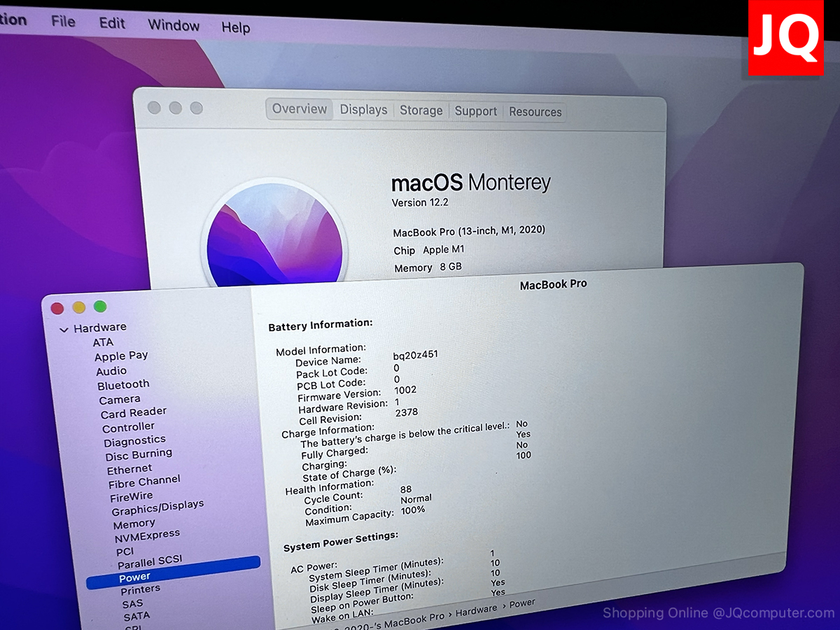This screenshot has height=630, width=840.
Task: Select Parallel SCSI in the sidebar
Action: [150, 562]
